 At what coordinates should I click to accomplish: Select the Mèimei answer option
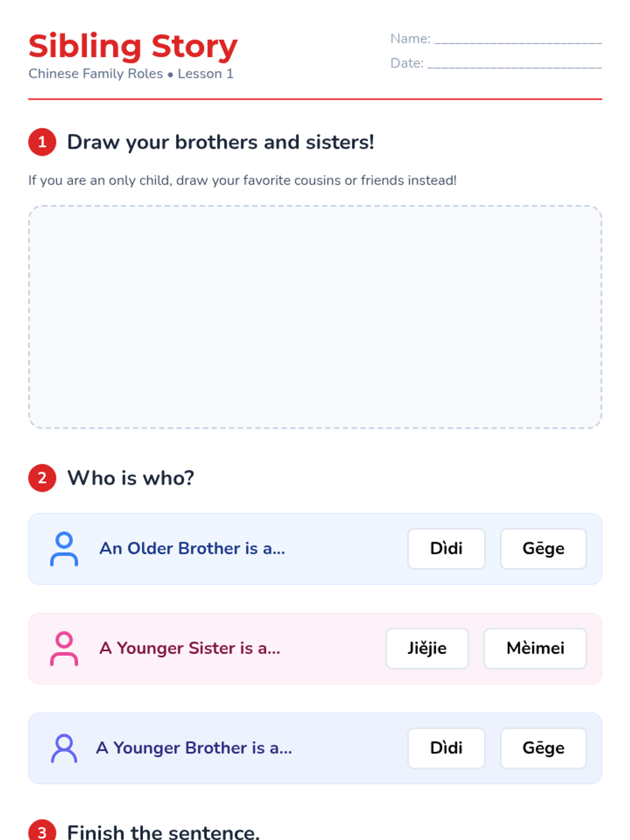(x=535, y=648)
